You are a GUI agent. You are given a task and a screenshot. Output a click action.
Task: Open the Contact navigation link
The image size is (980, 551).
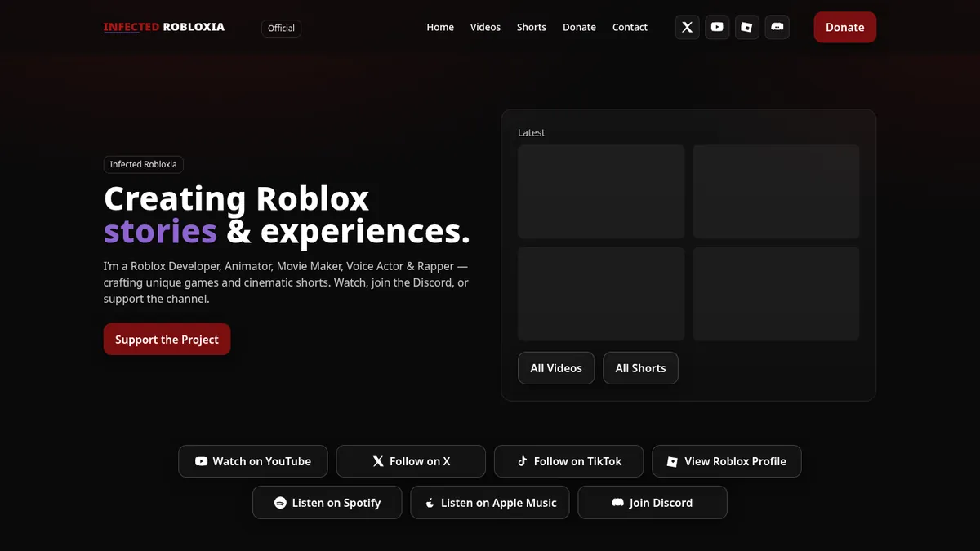[630, 27]
